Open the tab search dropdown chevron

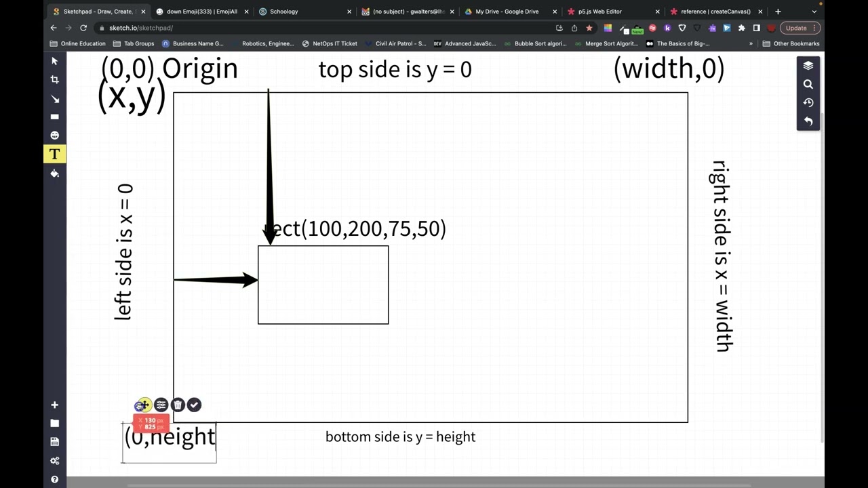point(814,12)
